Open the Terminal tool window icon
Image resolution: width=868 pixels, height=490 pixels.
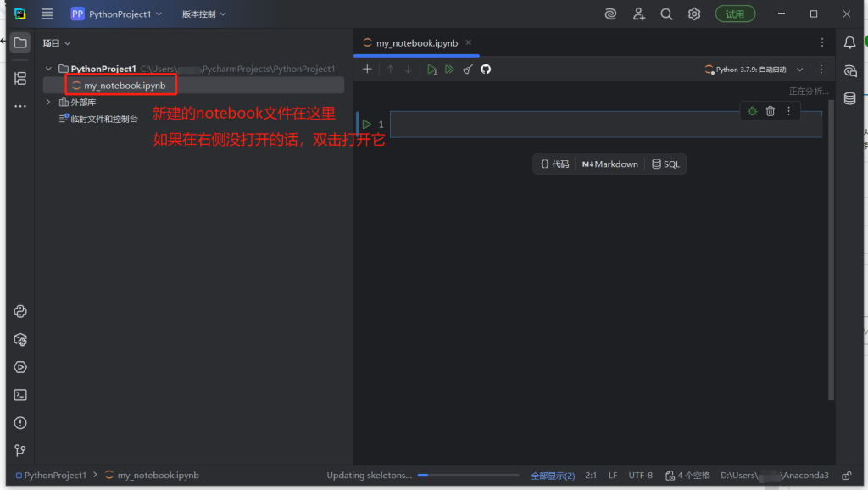point(21,394)
